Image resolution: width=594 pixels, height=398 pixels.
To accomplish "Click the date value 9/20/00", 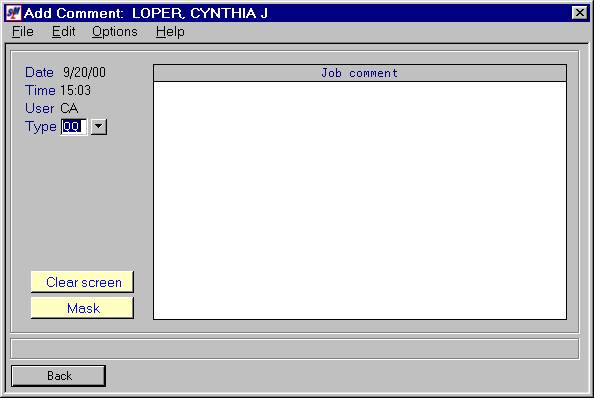I will pos(84,72).
